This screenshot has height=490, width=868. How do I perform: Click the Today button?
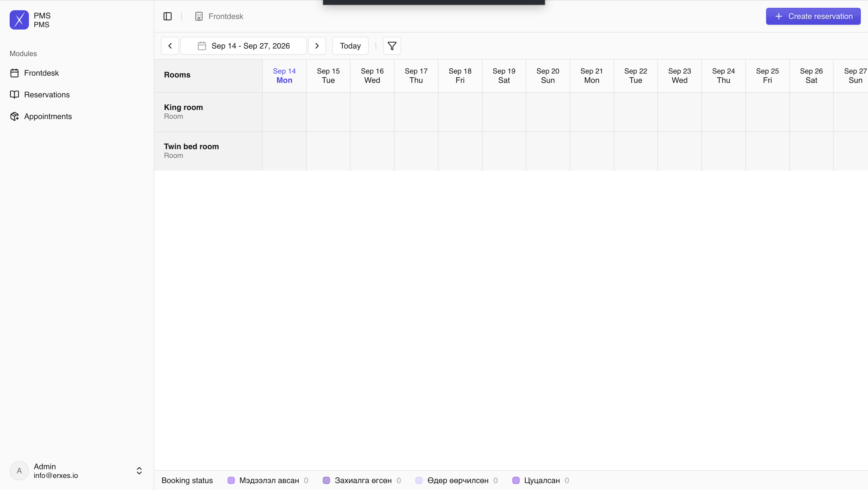point(350,46)
